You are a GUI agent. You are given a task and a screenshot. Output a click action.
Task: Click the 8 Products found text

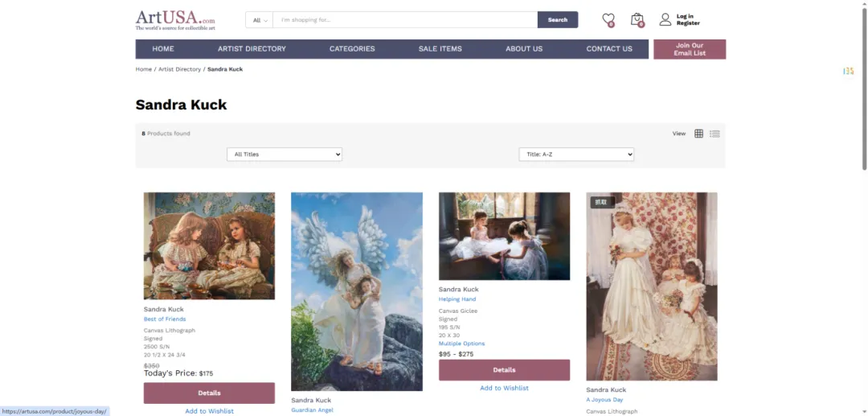(166, 134)
